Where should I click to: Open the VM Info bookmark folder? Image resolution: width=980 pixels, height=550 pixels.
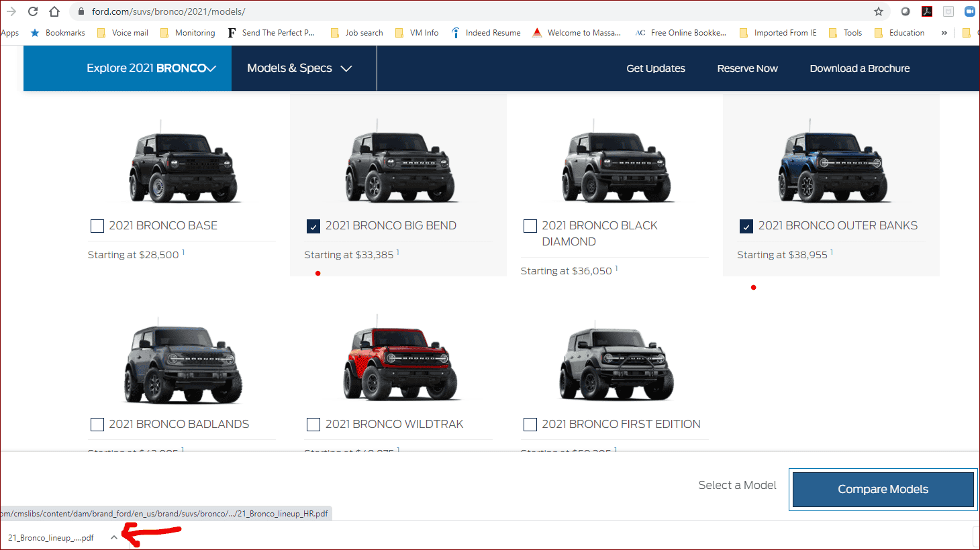click(x=417, y=33)
